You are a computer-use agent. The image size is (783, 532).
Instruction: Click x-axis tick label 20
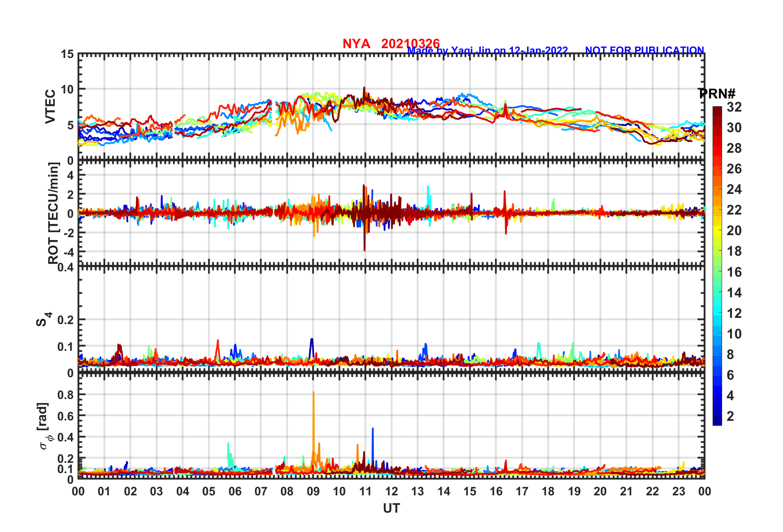[x=600, y=491]
